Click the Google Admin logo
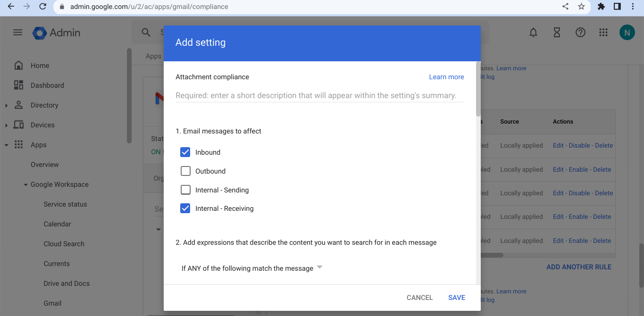This screenshot has height=316, width=644. click(x=57, y=33)
